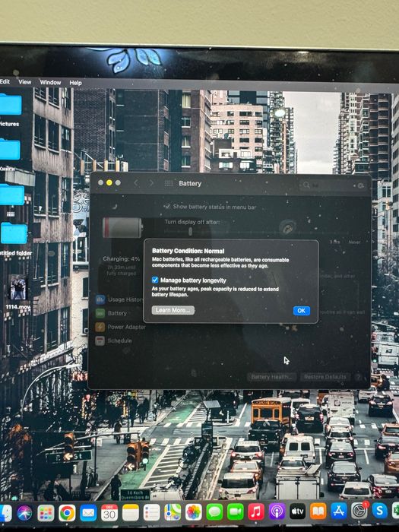Open the Music app in dock
This screenshot has width=399, height=532.
point(256,511)
